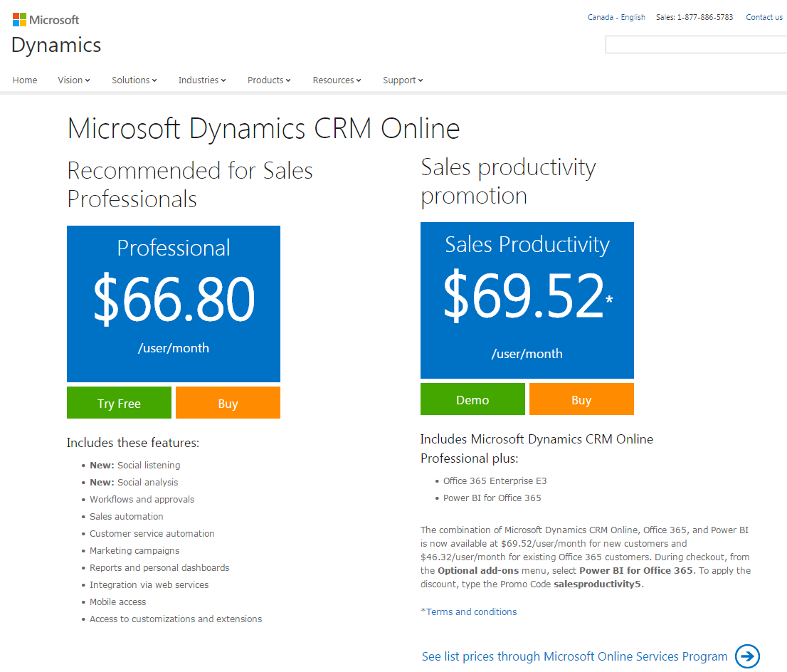Open the Terms and conditions link
The height and width of the screenshot is (672, 787).
(471, 611)
